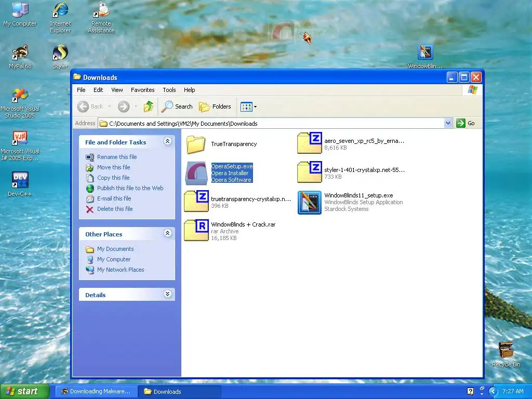This screenshot has width=532, height=399.
Task: Click the Windows flag logo in the Downloads window
Action: 472,90
